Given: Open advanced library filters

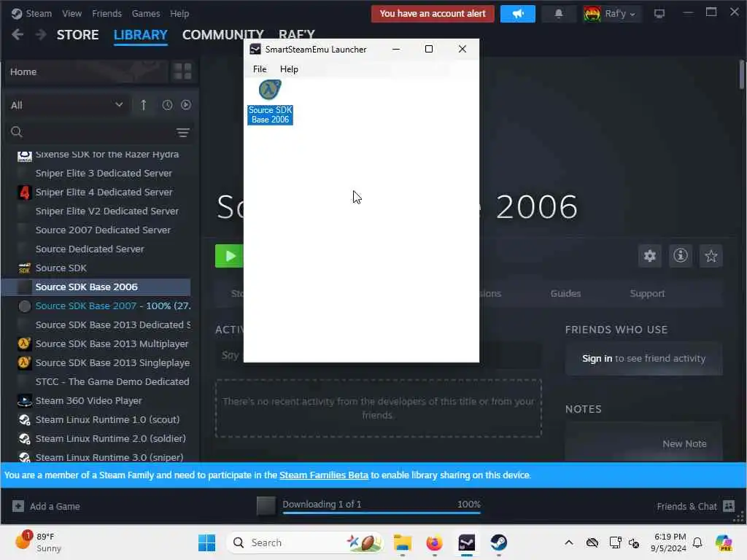Looking at the screenshot, I should 183,133.
